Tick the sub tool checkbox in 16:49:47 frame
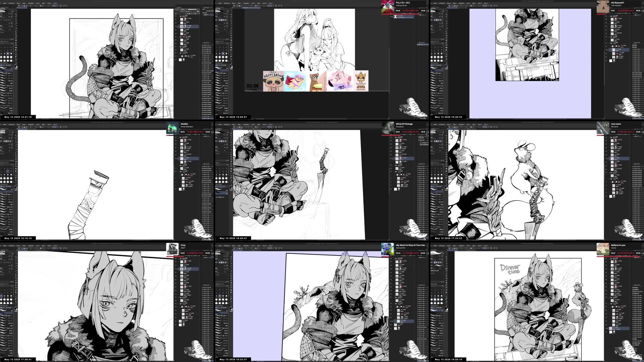 pyautogui.click(x=216, y=197)
